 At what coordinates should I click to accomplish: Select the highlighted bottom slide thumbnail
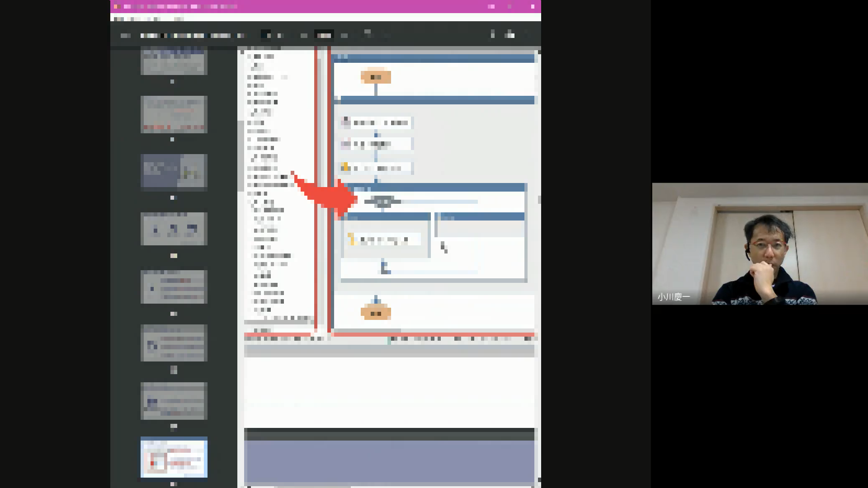[174, 457]
